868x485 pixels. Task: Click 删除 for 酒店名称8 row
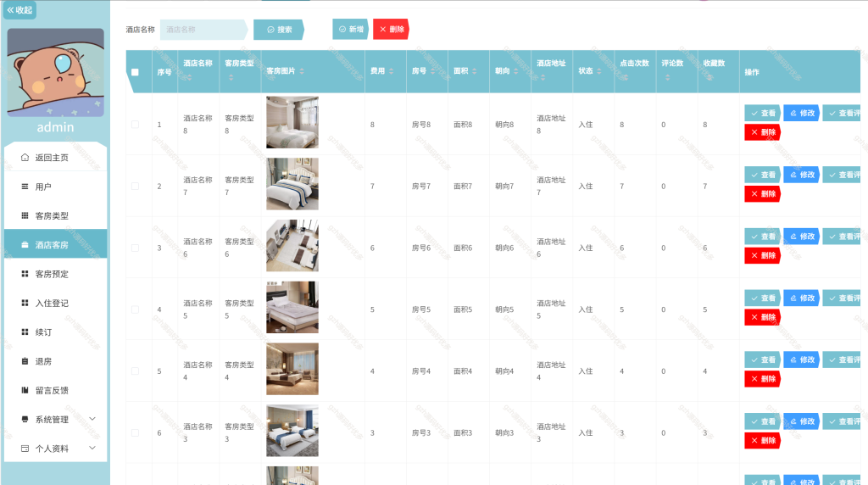[762, 132]
